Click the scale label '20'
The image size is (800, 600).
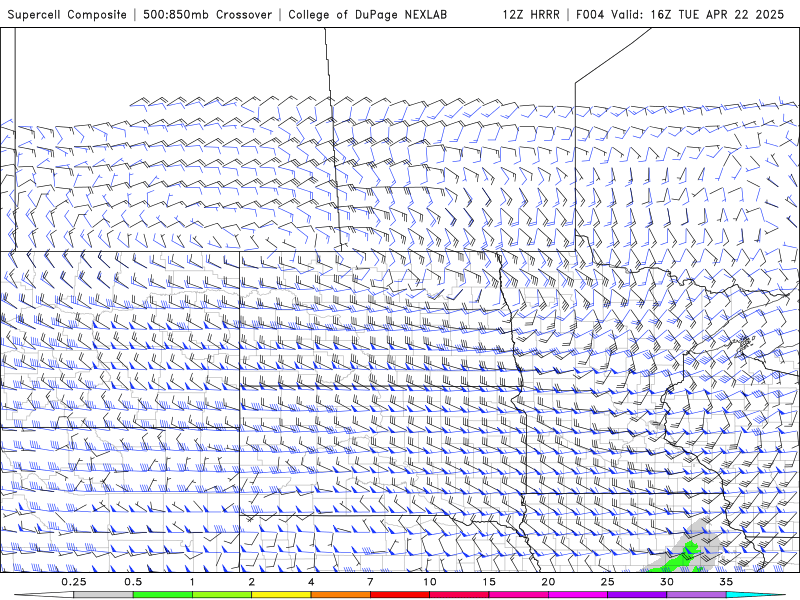pos(548,582)
